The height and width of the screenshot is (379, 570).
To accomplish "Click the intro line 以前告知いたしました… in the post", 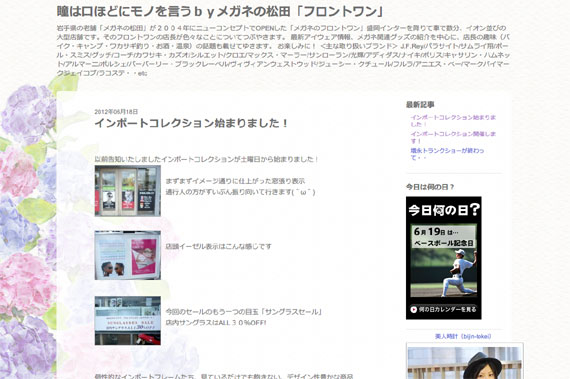I will (206, 159).
